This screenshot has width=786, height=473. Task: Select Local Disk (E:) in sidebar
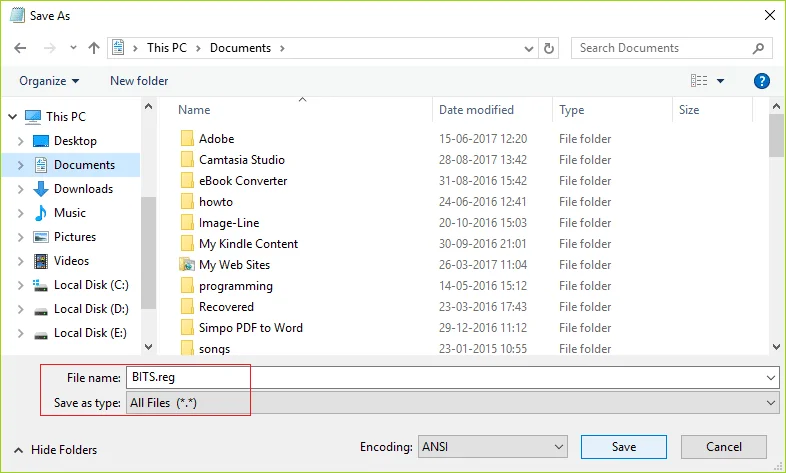point(90,333)
